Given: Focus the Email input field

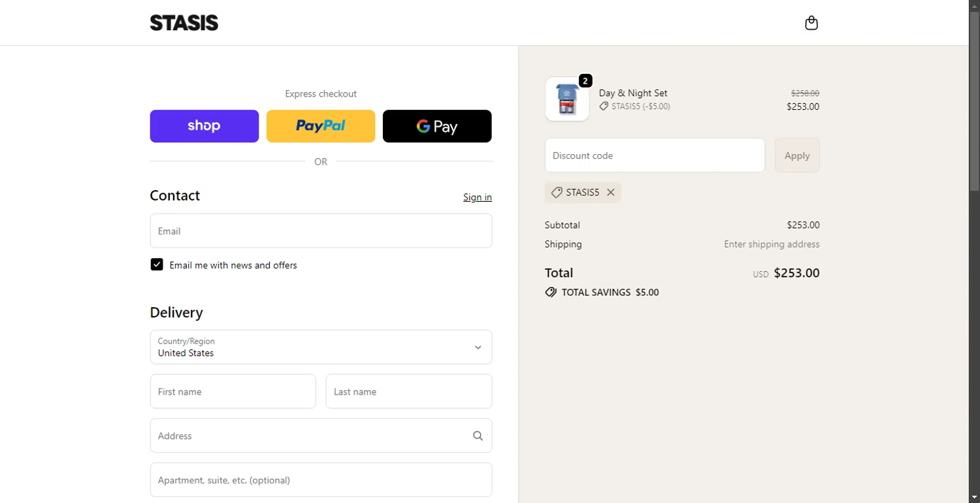Looking at the screenshot, I should (x=321, y=231).
